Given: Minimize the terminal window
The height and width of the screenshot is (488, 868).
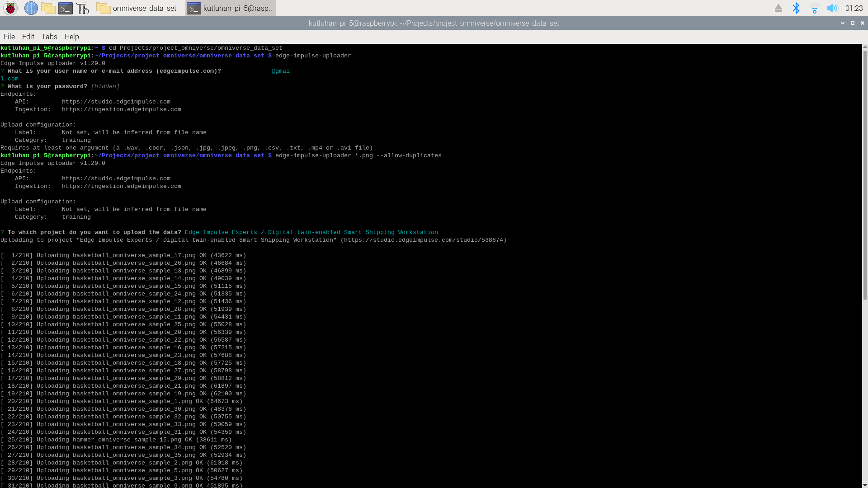Looking at the screenshot, I should (843, 23).
